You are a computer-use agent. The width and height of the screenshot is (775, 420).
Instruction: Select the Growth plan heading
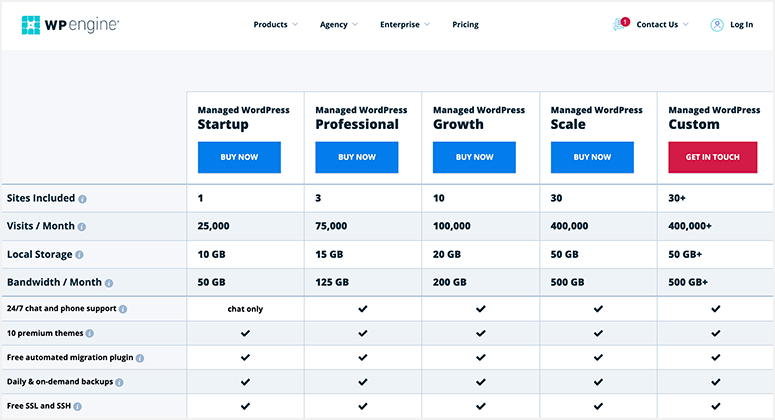[x=458, y=125]
